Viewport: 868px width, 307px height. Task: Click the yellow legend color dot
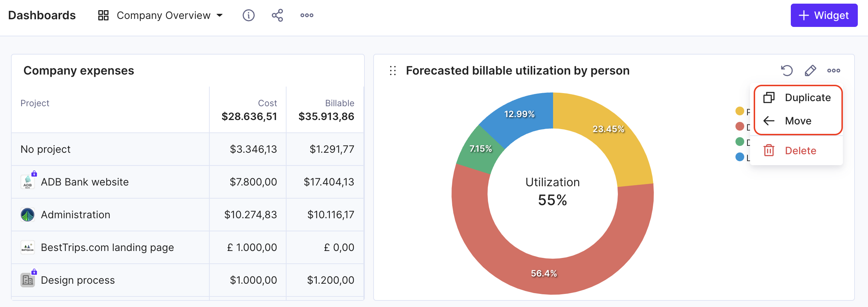coord(739,111)
